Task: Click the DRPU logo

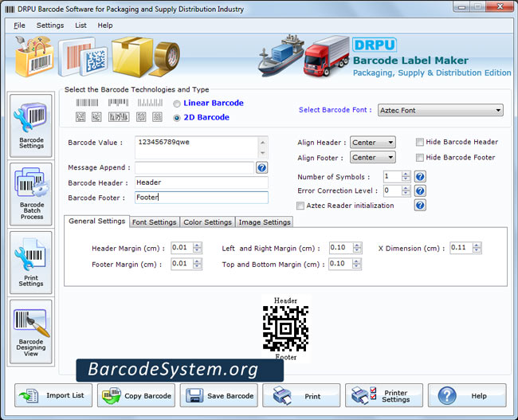Action: coord(375,45)
